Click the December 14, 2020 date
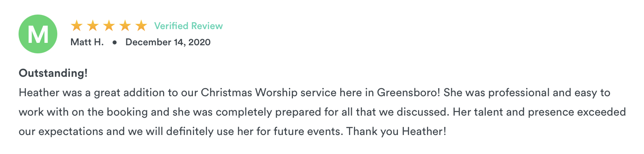 (168, 42)
